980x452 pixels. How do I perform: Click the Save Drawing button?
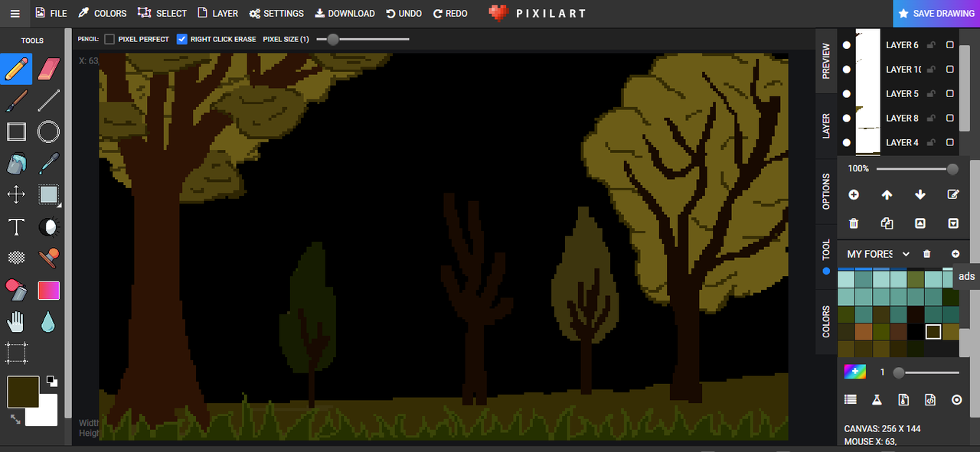point(936,13)
